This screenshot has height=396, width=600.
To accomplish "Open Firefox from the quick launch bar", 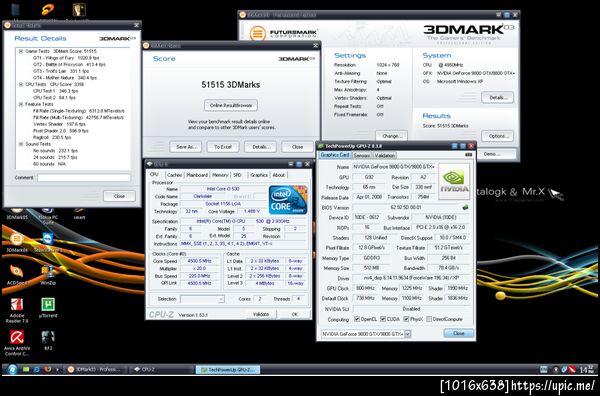I will 47,370.
